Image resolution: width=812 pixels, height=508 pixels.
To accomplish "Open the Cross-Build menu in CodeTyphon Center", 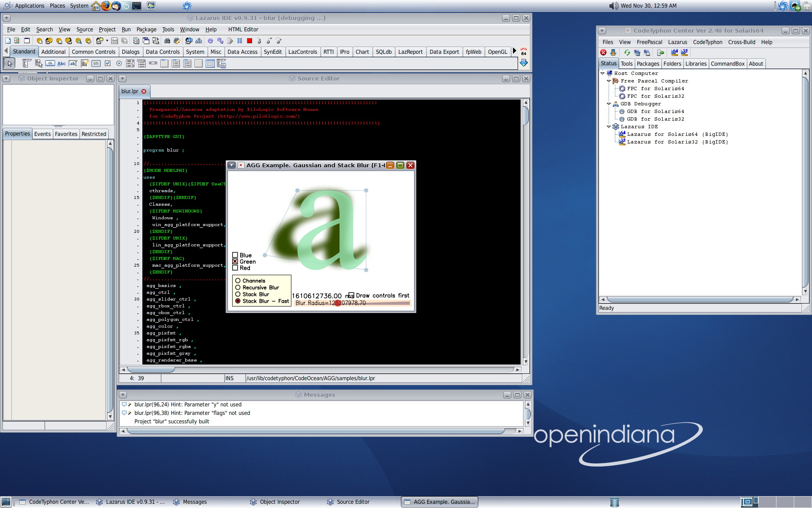I will [x=741, y=42].
